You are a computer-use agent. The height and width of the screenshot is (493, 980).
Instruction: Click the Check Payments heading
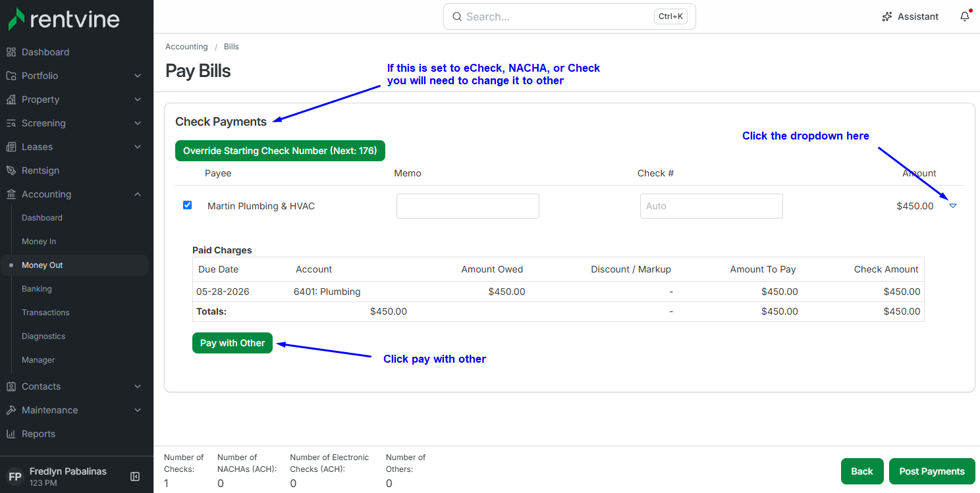[x=221, y=122]
